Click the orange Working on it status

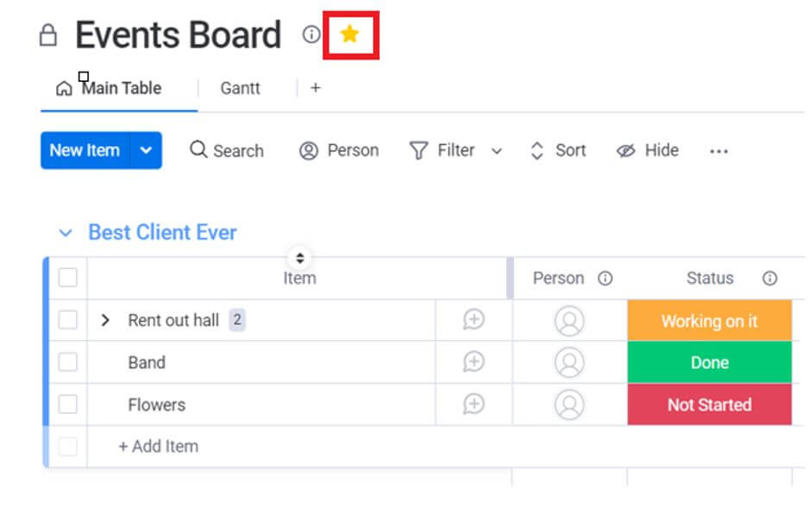709,320
